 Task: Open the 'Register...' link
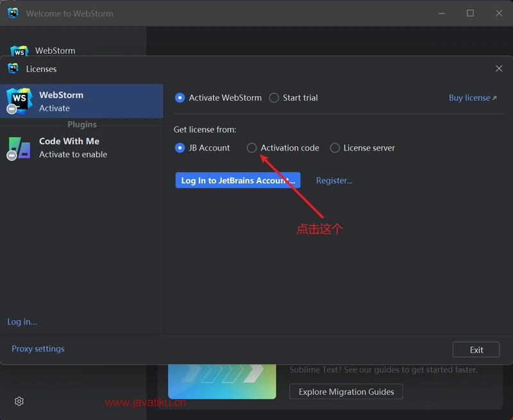[x=334, y=180]
